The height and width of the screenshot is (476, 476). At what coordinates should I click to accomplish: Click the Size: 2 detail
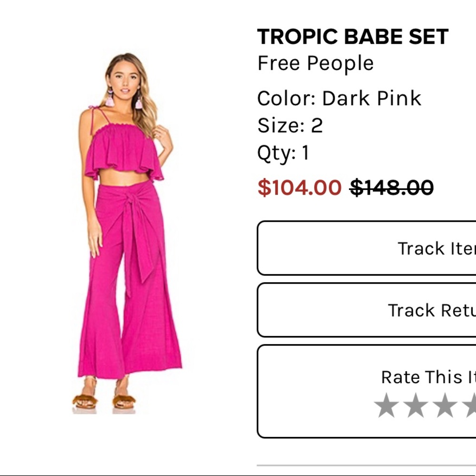tap(290, 126)
